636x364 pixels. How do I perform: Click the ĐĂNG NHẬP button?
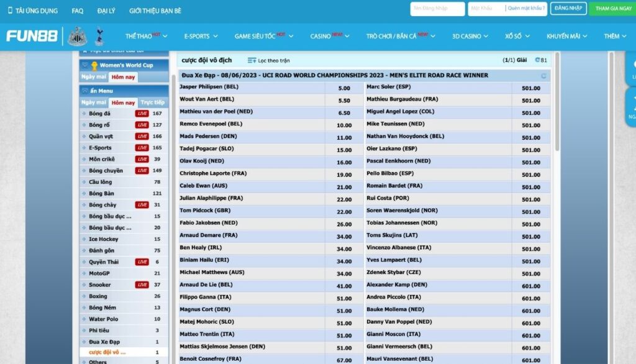pyautogui.click(x=568, y=8)
